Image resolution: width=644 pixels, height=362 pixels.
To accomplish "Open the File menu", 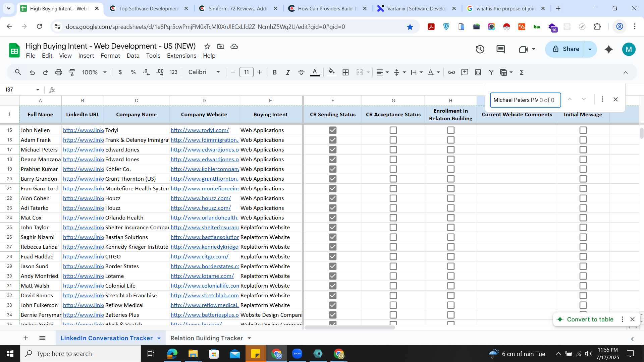I will pos(31,56).
